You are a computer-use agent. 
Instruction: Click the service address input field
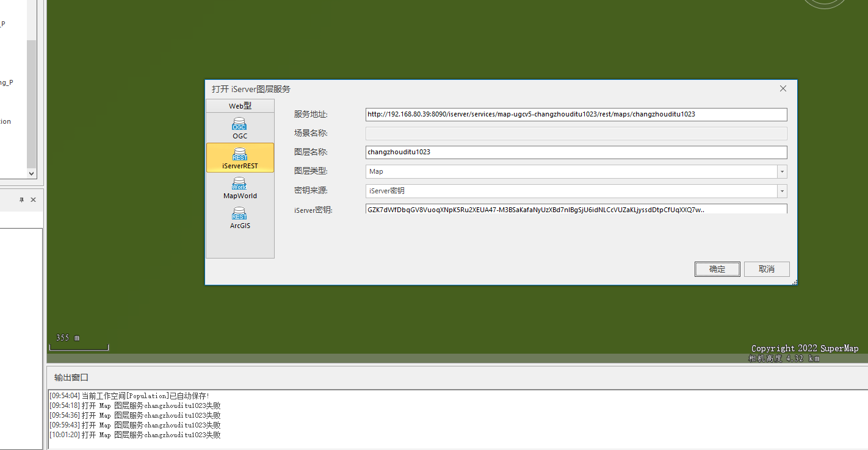coord(576,114)
